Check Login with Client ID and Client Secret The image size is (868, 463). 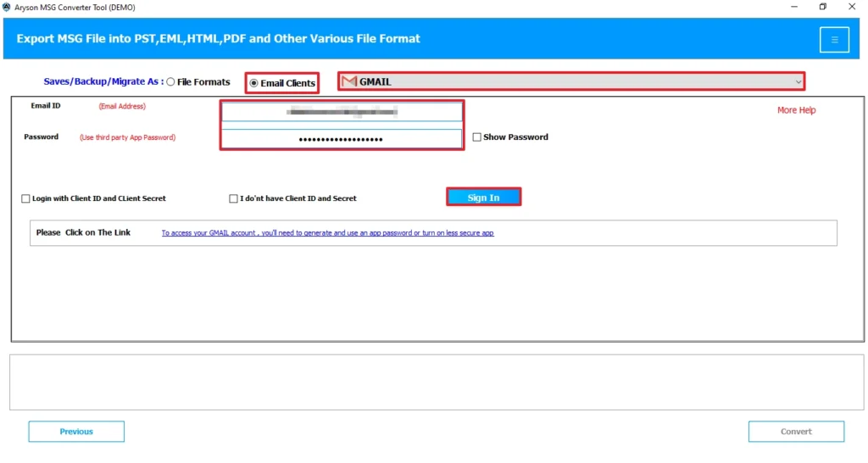pos(25,198)
